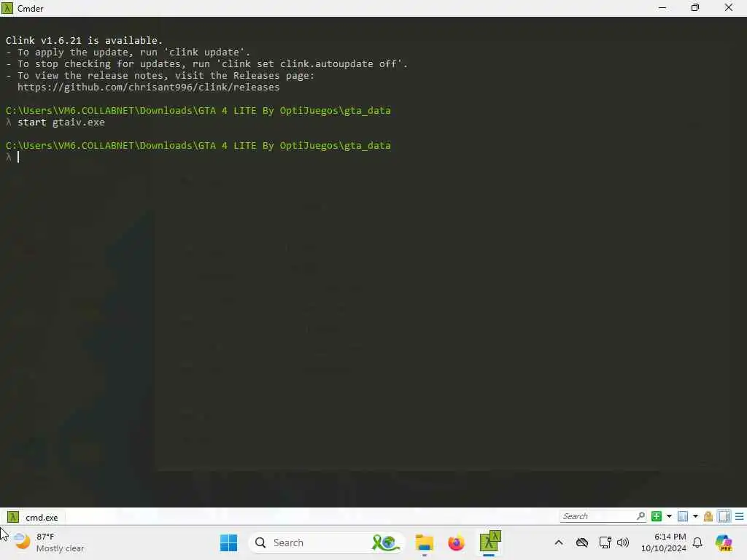The image size is (747, 560).
Task: Click the 'clink set clink.autoupdate off' line
Action: pyautogui.click(x=206, y=64)
